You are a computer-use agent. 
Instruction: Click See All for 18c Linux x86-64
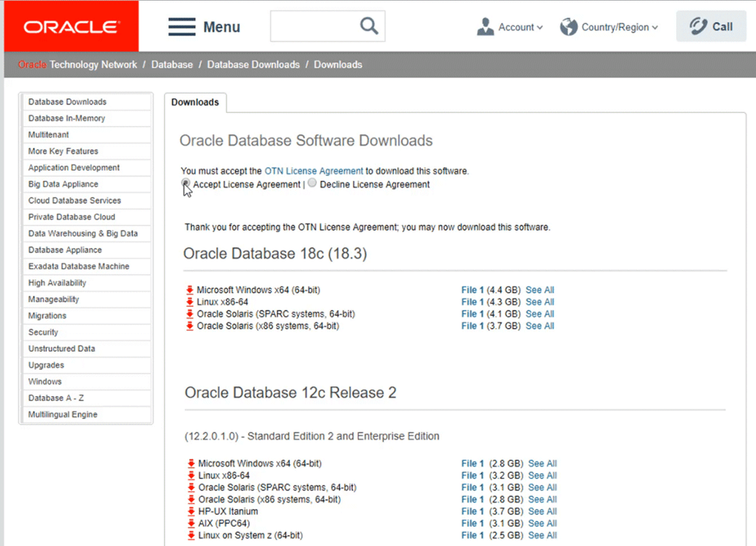[540, 302]
